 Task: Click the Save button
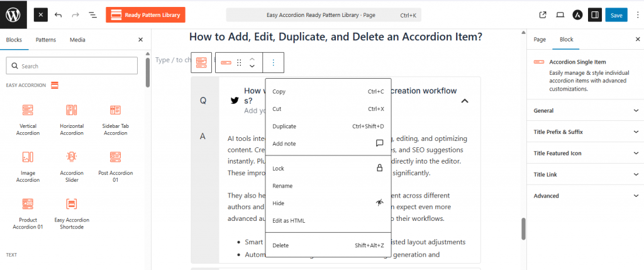point(616,14)
